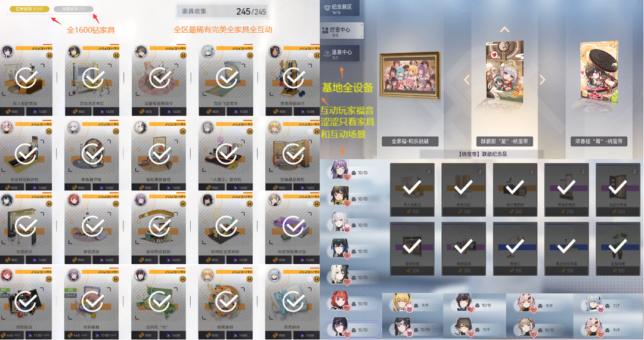Choose the red-haired character avatar in the list
The image size is (644, 340).
tap(340, 302)
